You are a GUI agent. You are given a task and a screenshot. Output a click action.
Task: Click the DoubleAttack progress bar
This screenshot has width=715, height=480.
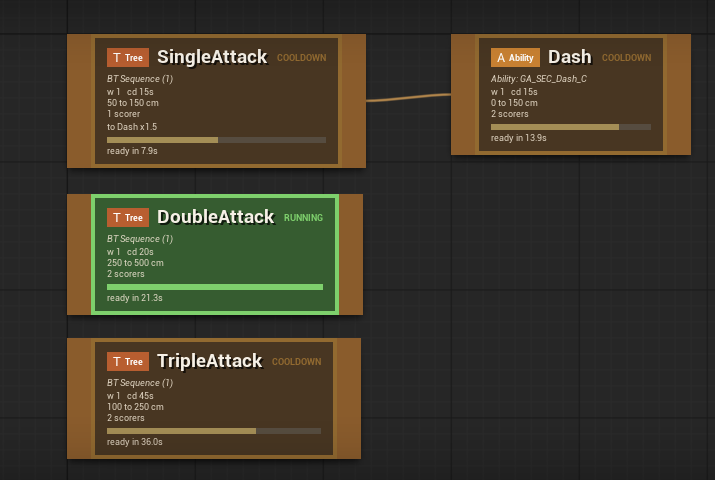coord(215,287)
